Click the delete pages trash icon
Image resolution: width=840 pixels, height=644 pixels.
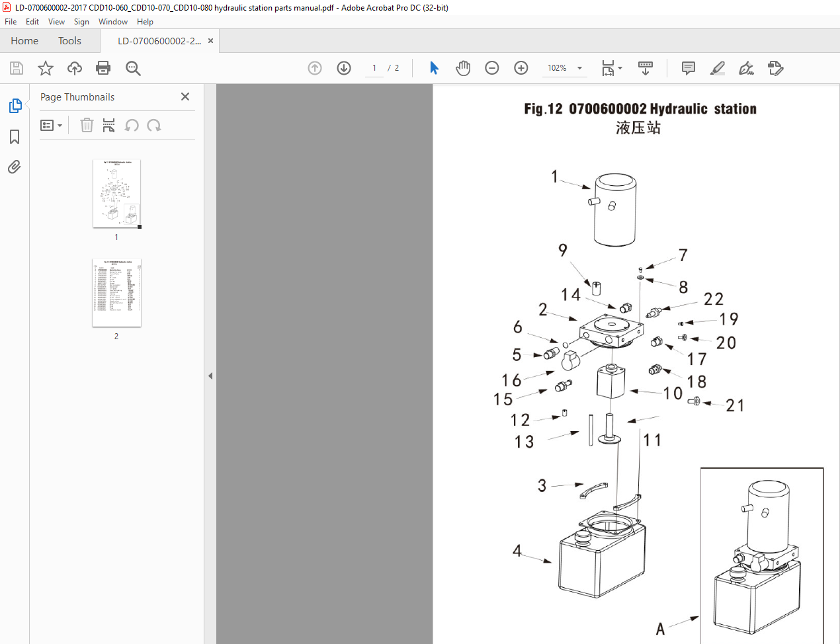(87, 125)
